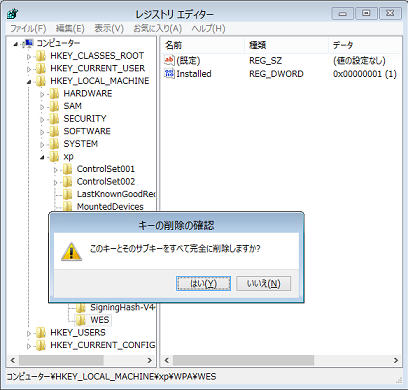Click the SOFTWARE folder icon
This screenshot has width=408, height=390.
click(x=54, y=131)
